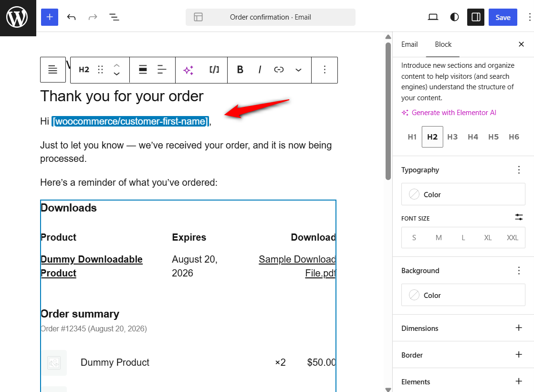
Task: Insert a personalization tag shortcode
Action: [214, 70]
